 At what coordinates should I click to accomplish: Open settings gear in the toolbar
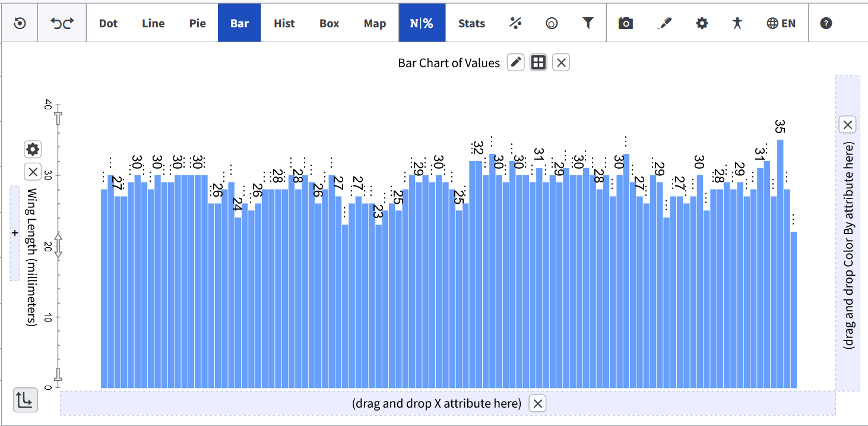702,23
